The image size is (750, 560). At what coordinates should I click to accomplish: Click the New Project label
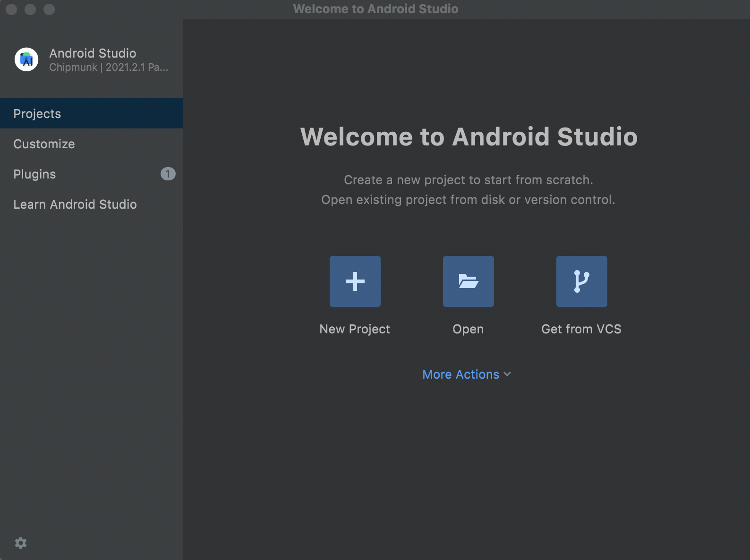click(x=355, y=329)
